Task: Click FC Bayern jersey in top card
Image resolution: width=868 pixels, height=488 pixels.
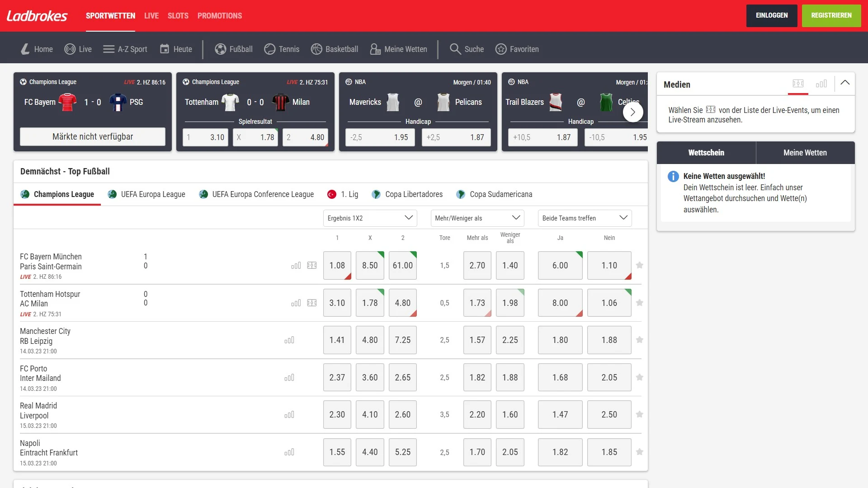Action: (x=67, y=102)
